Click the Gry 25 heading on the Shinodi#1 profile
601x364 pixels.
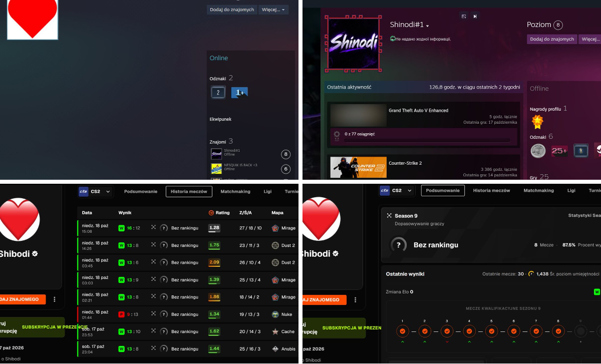click(x=539, y=177)
